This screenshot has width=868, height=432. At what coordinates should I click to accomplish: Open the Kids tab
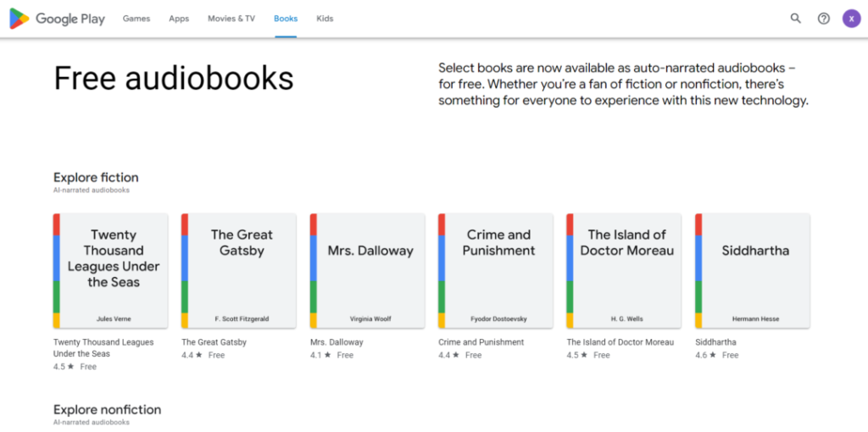325,19
